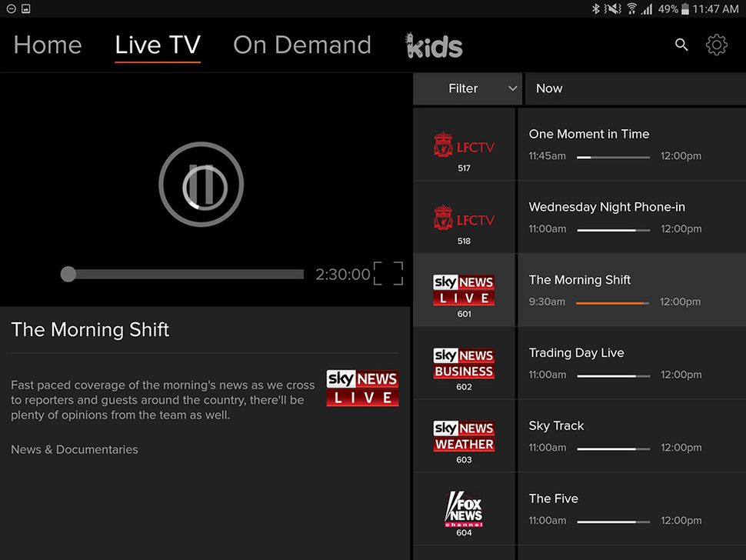Open the Kids section
This screenshot has height=560, width=746.
click(433, 45)
